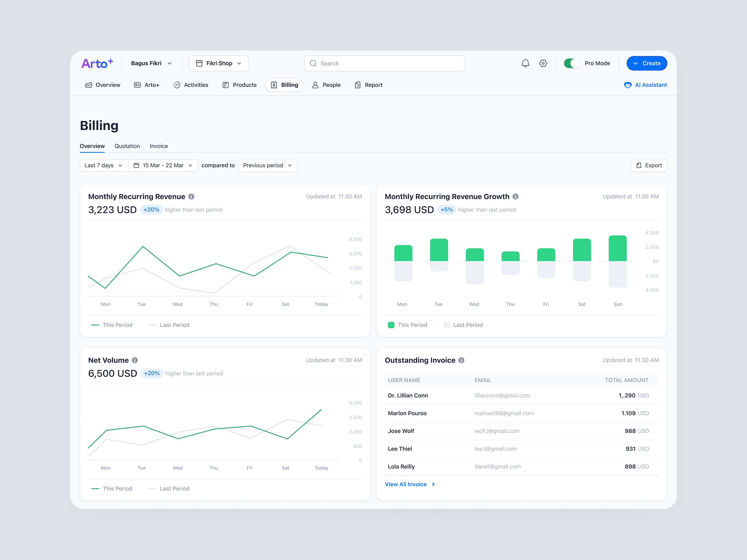This screenshot has height=560, width=747.
Task: Click the Arto+ logo
Action: (97, 63)
